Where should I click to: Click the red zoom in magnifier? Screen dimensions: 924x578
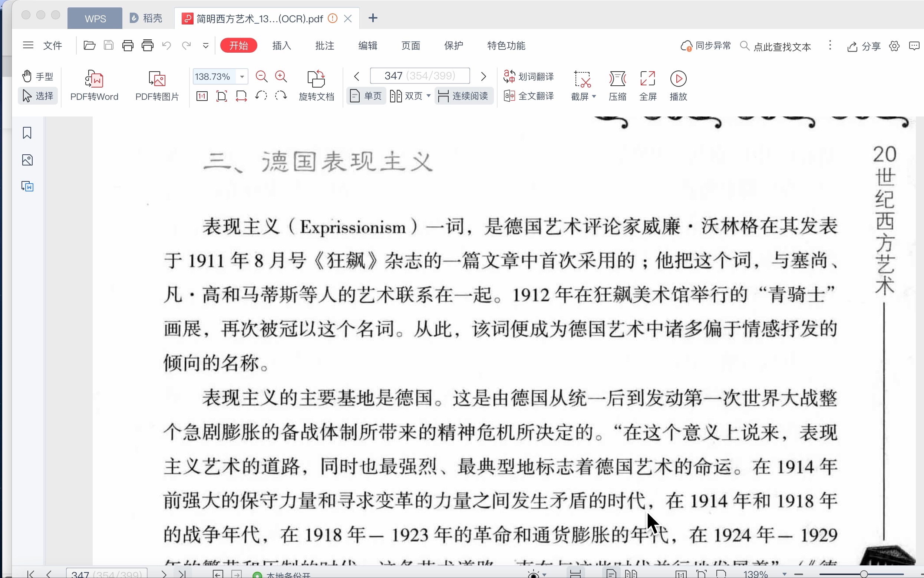coord(281,76)
